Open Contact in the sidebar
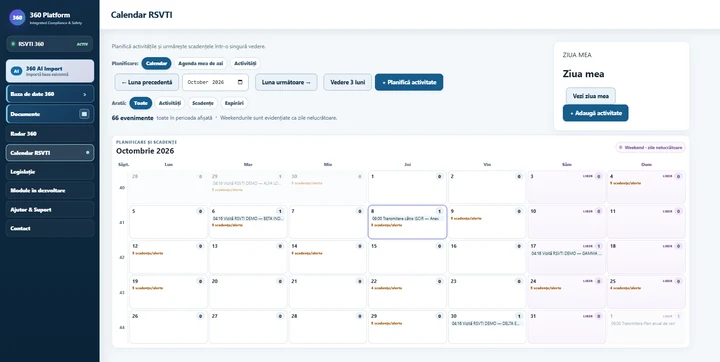Image resolution: width=720 pixels, height=362 pixels. pyautogui.click(x=50, y=228)
